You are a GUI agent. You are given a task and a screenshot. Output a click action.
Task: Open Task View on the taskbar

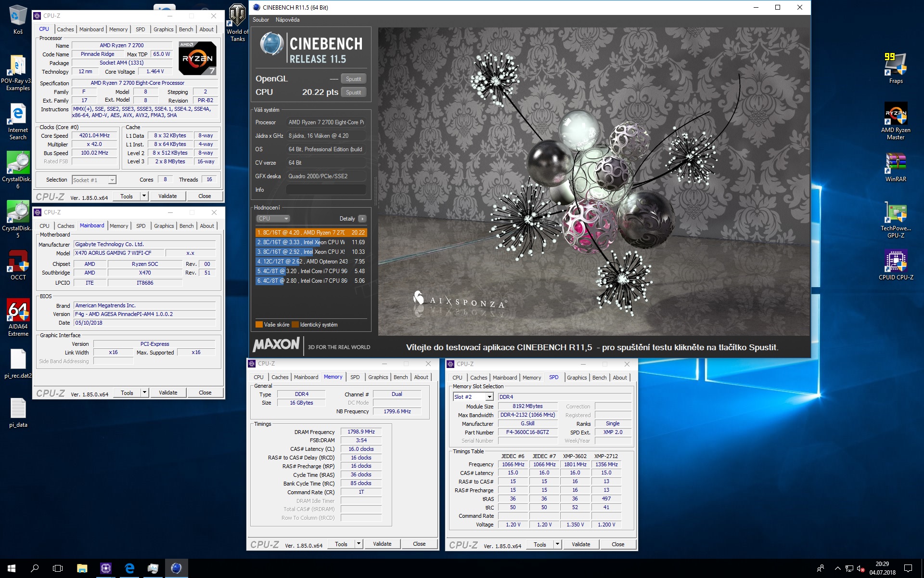coord(58,568)
